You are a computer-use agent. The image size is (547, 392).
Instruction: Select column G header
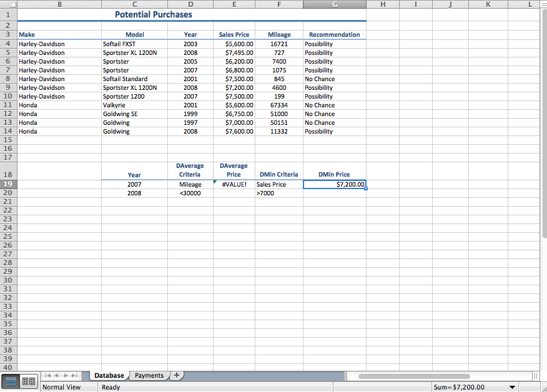point(335,5)
